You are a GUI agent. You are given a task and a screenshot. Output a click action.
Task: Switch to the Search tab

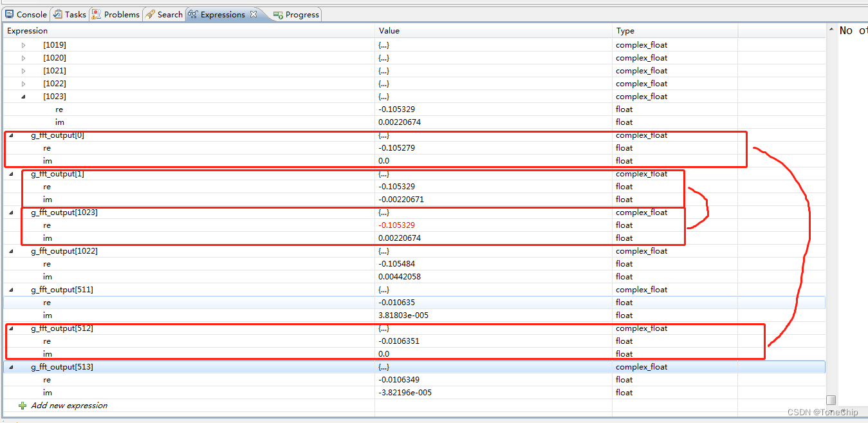pyautogui.click(x=164, y=14)
